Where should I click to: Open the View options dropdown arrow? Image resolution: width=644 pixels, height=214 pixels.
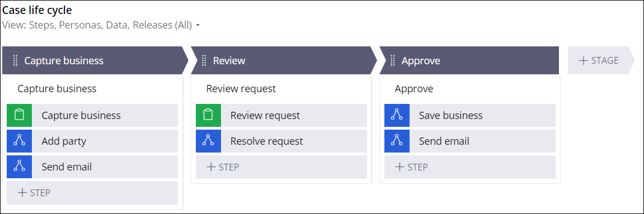pyautogui.click(x=198, y=25)
